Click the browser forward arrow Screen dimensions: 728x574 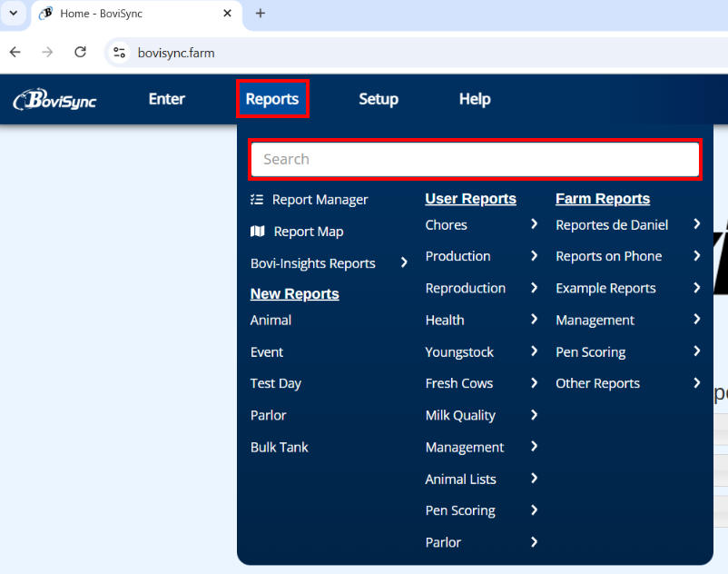tap(47, 52)
